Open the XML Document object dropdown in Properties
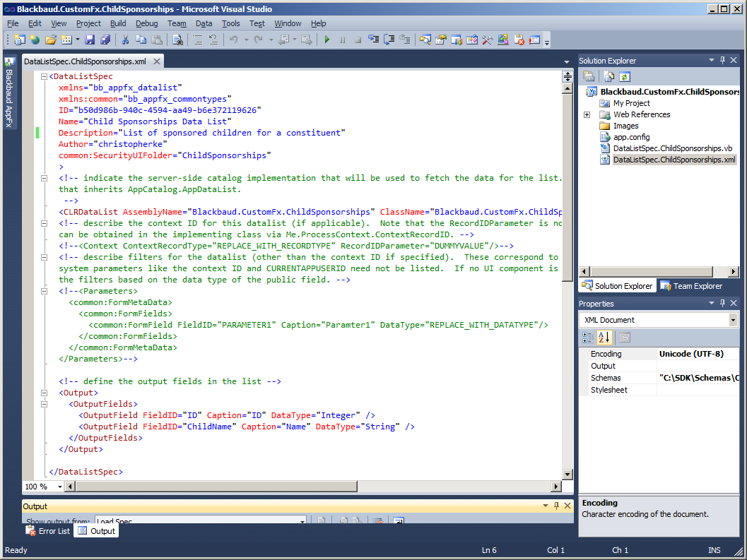747x560 pixels. (733, 320)
